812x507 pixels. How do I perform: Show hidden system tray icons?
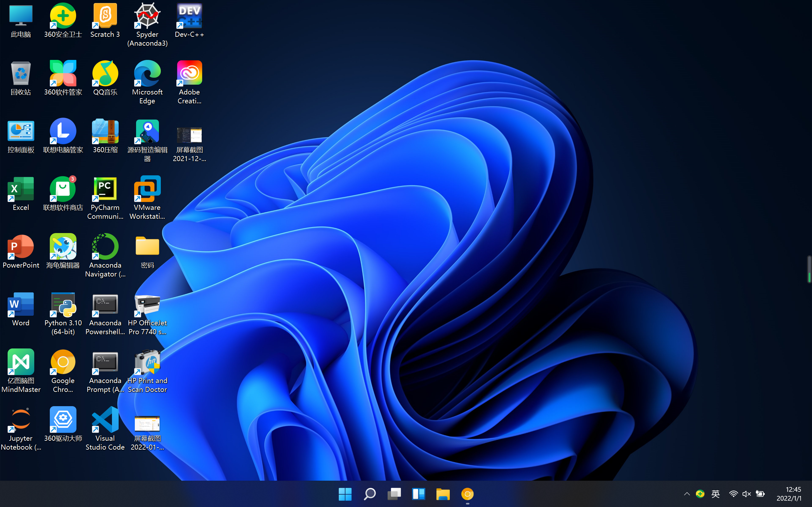click(x=687, y=494)
